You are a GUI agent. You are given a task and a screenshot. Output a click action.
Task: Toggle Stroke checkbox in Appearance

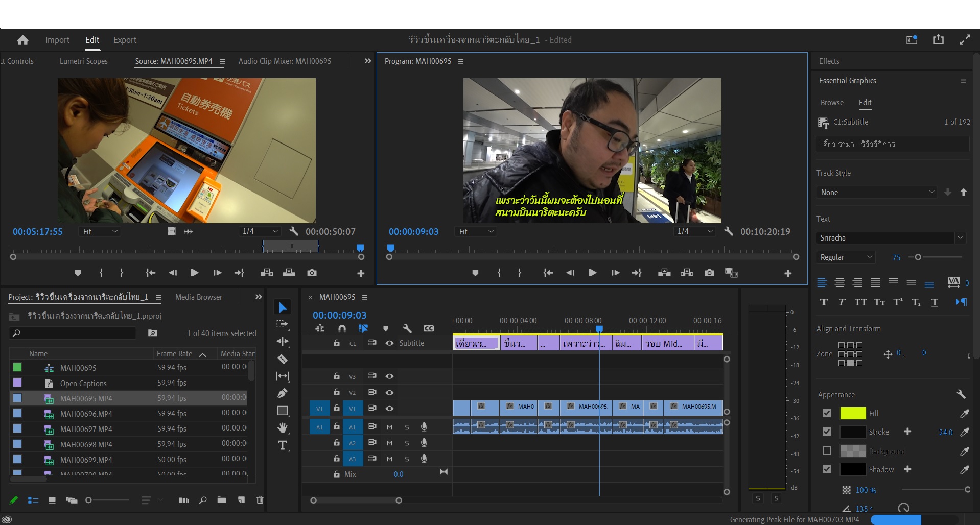tap(827, 432)
